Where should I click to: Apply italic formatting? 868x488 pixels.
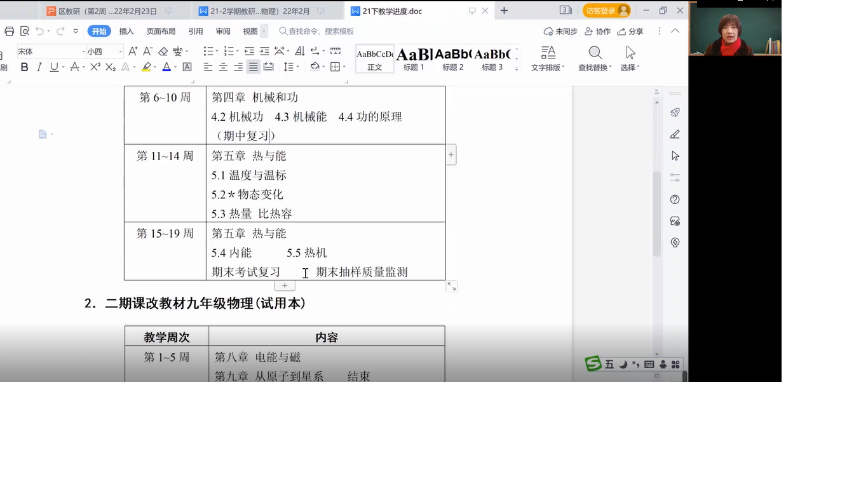(x=39, y=67)
